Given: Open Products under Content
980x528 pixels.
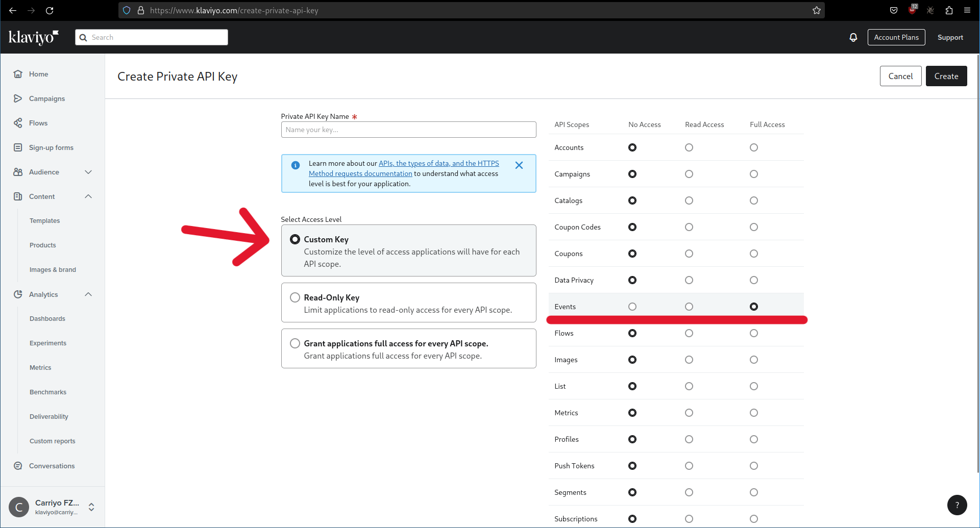Looking at the screenshot, I should coord(43,245).
